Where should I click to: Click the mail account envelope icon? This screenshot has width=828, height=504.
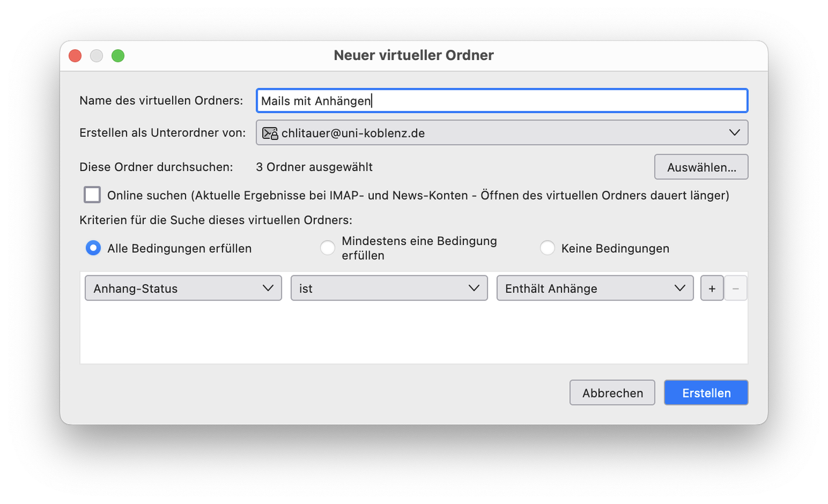270,133
